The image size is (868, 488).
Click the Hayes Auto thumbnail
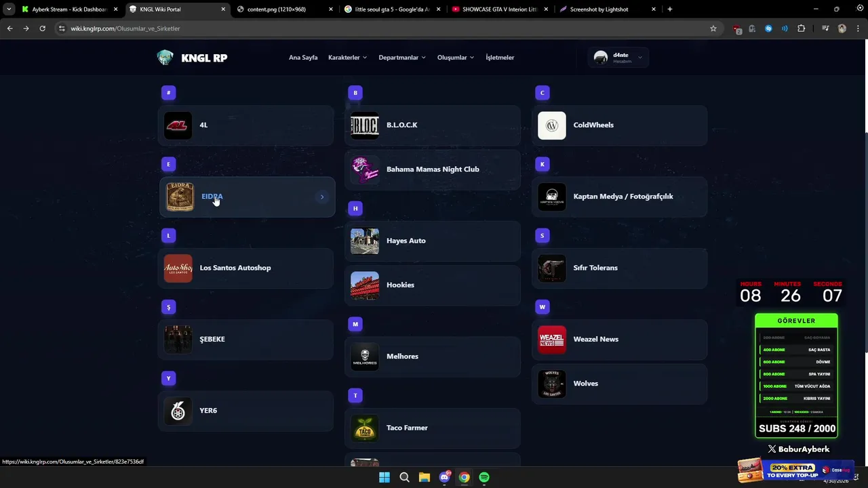pyautogui.click(x=365, y=241)
